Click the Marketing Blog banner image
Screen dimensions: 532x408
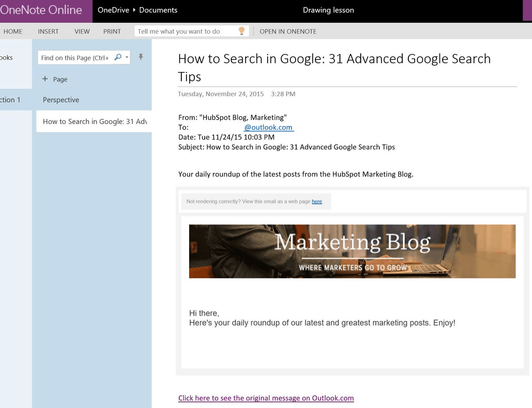pyautogui.click(x=352, y=251)
